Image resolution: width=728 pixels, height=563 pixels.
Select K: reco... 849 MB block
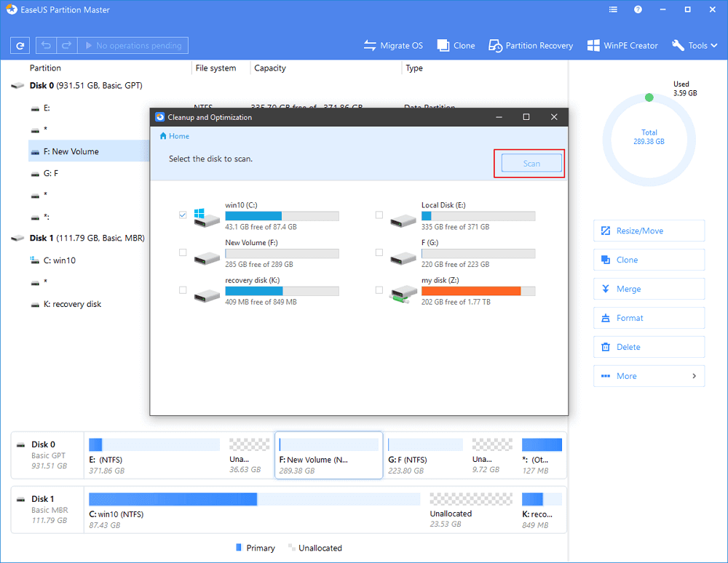coord(542,510)
